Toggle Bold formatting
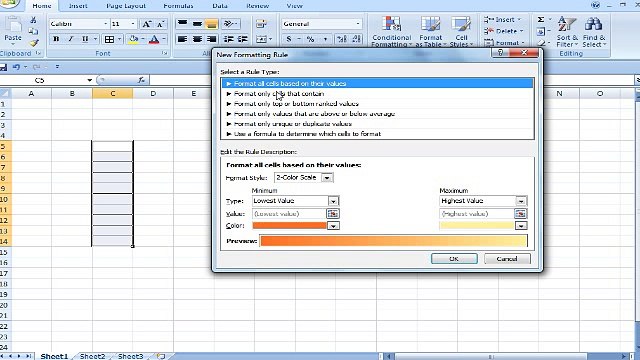This screenshot has height=360, width=640. (56, 39)
